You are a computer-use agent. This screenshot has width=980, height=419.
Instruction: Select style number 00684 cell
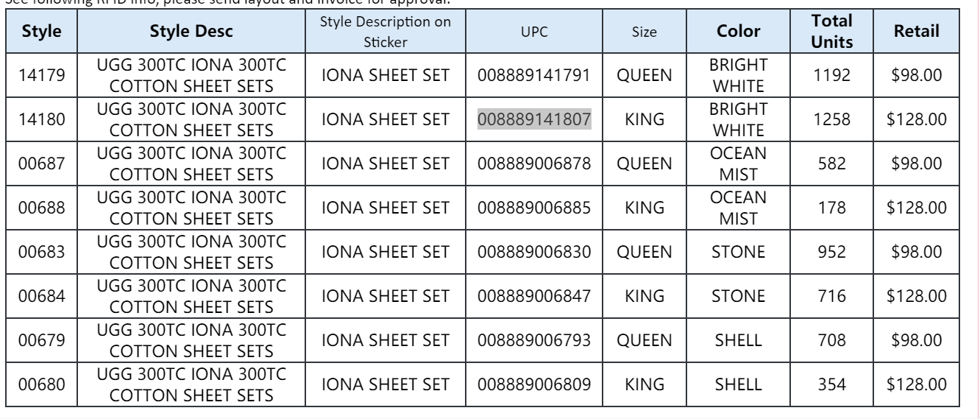point(40,297)
